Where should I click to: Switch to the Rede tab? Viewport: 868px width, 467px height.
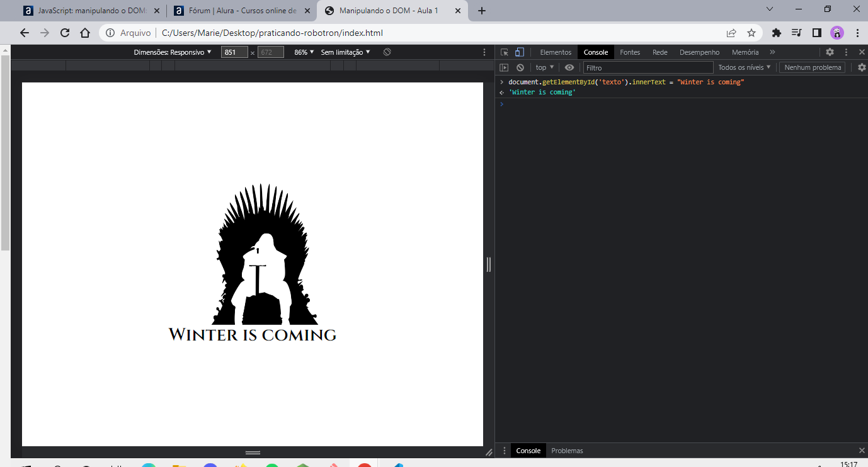coord(660,52)
